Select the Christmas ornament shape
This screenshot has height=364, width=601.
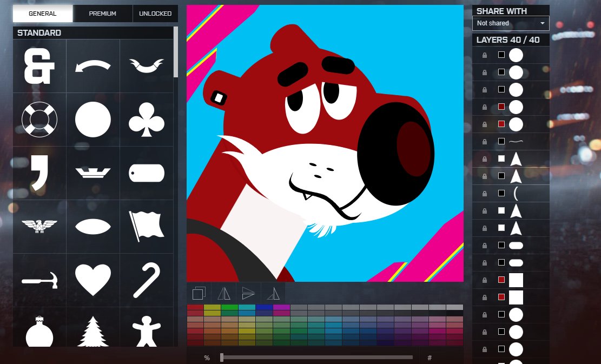[x=39, y=332]
